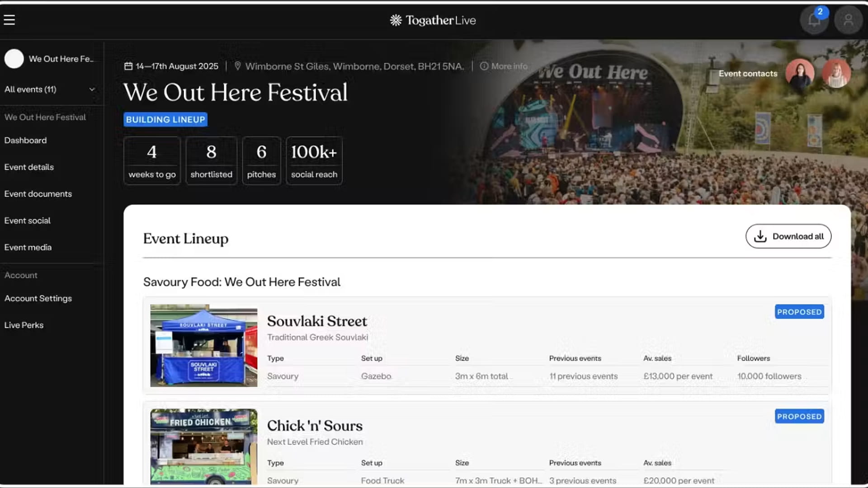Click the 100k+ social reach card
Viewport: 868px width, 488px height.
(314, 160)
